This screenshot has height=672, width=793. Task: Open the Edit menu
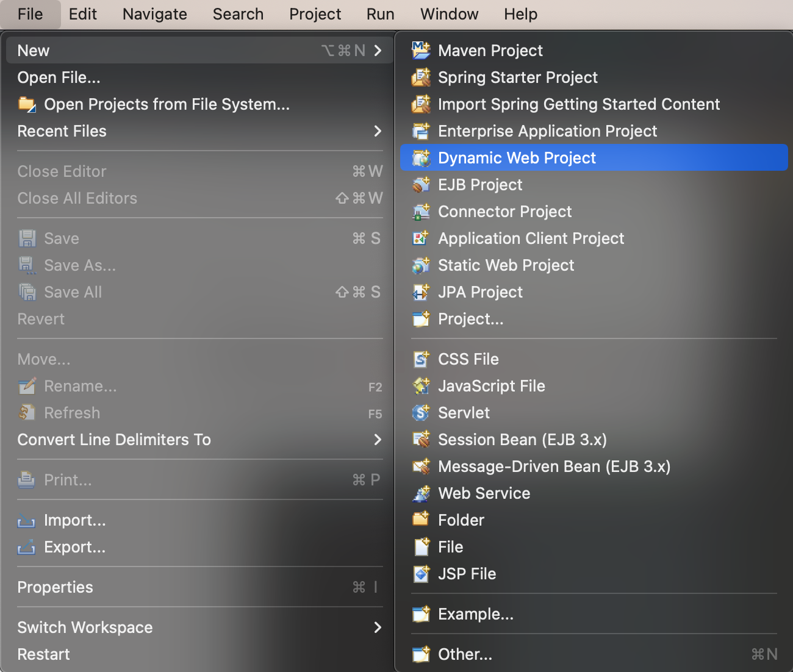click(83, 14)
